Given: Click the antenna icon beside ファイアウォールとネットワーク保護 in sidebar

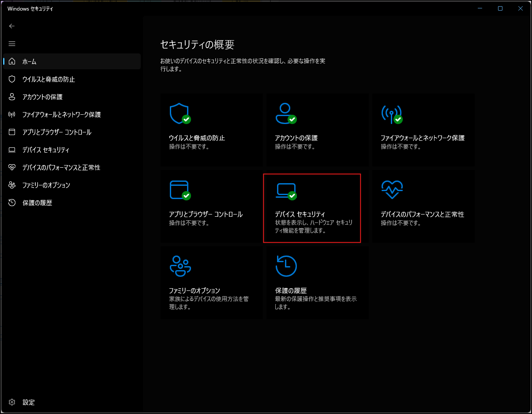Looking at the screenshot, I should point(12,114).
